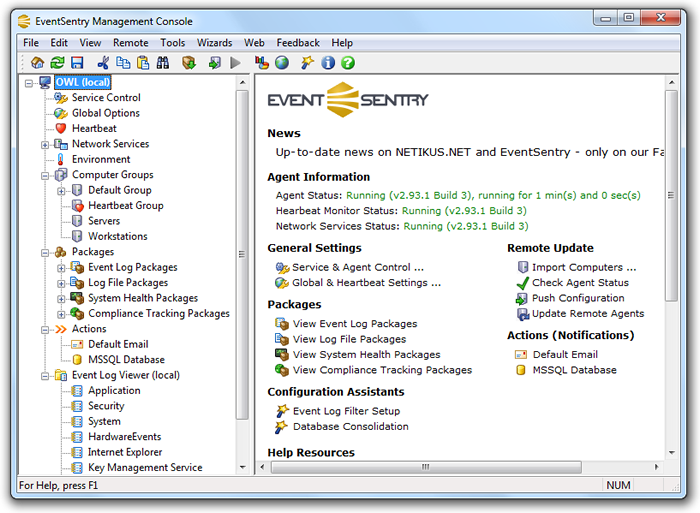Open the File menu
Viewport: 700px width, 513px height.
click(x=31, y=43)
